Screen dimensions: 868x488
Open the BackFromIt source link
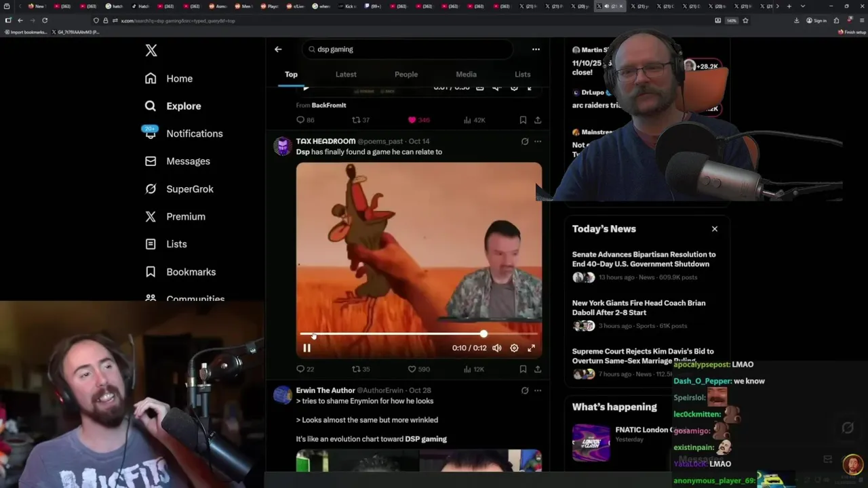(329, 105)
